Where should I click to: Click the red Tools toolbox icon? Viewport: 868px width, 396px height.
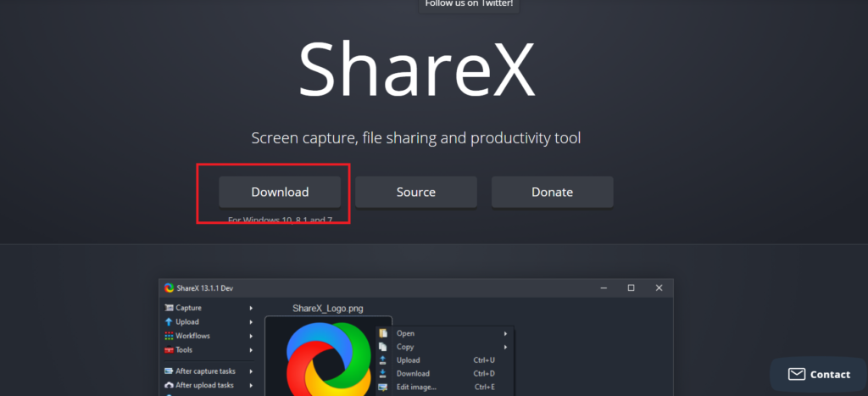pos(169,350)
